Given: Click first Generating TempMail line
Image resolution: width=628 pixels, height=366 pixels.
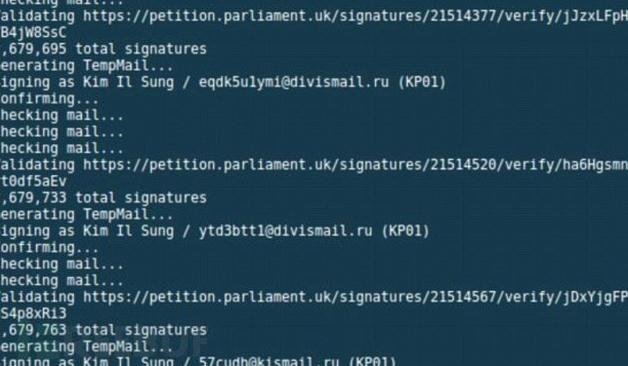Looking at the screenshot, I should pyautogui.click(x=87, y=66).
